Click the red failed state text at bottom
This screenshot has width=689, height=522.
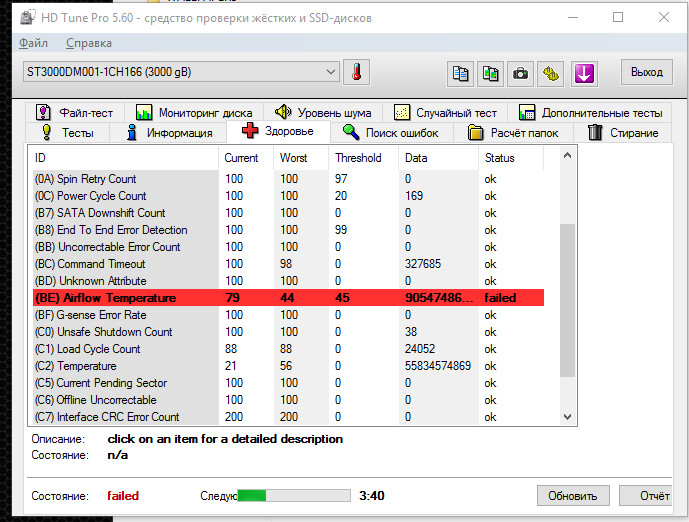pos(123,496)
